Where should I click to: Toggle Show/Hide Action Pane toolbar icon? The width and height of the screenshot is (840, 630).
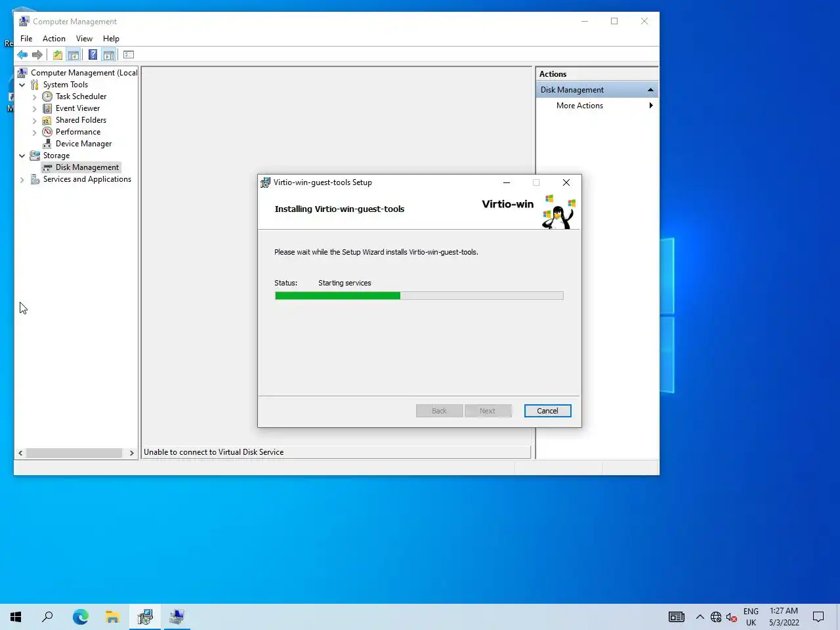109,54
